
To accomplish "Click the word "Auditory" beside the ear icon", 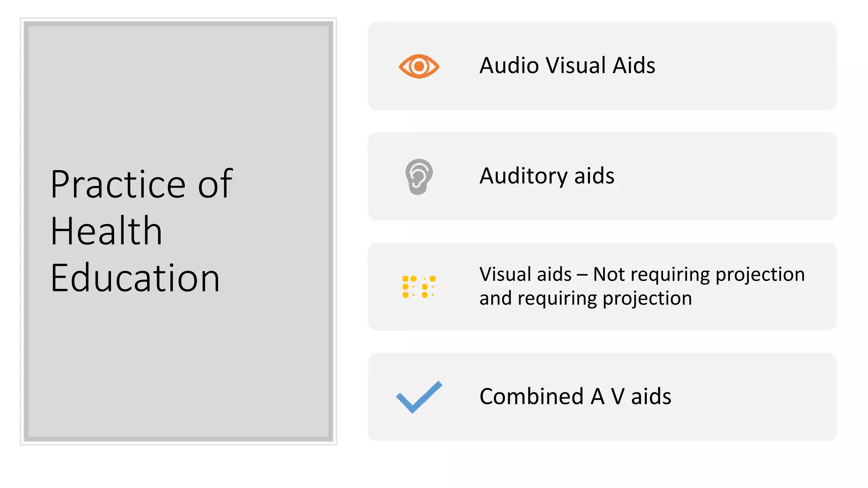I will pyautogui.click(x=523, y=176).
